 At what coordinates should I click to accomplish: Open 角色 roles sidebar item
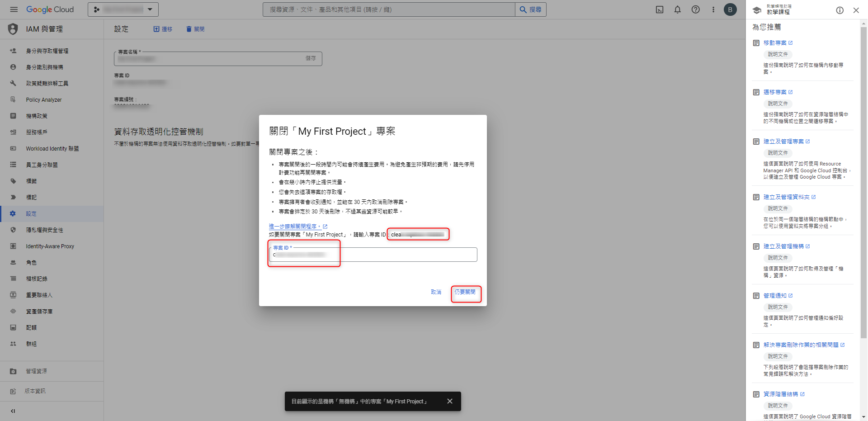[52, 263]
